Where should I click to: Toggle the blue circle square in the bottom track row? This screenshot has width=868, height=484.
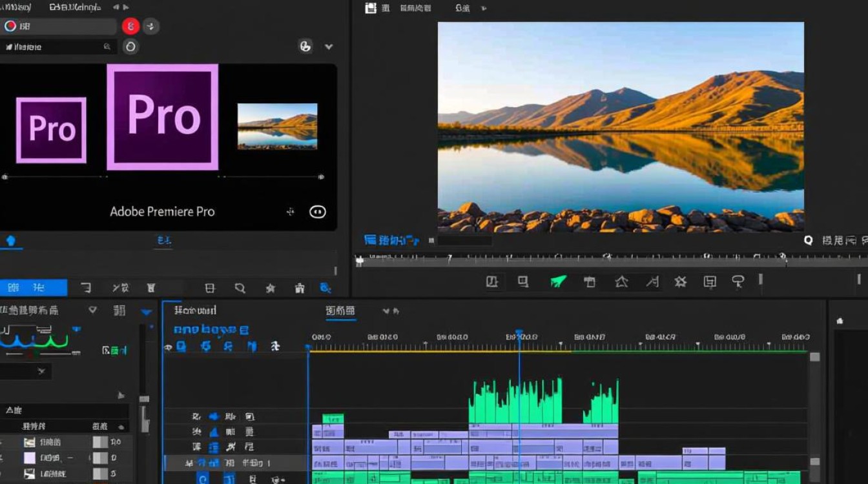(x=203, y=479)
